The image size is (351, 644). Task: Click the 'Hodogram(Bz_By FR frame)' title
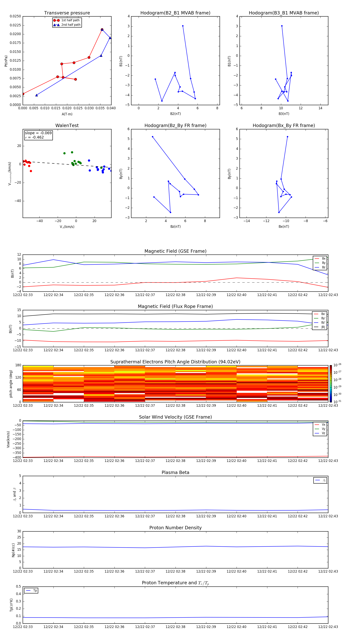(x=175, y=125)
